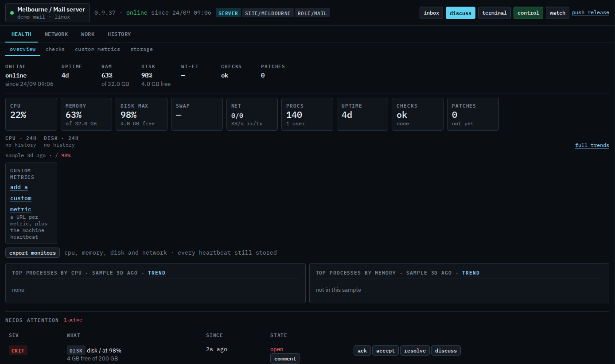Click the SERVER tag

(x=228, y=13)
